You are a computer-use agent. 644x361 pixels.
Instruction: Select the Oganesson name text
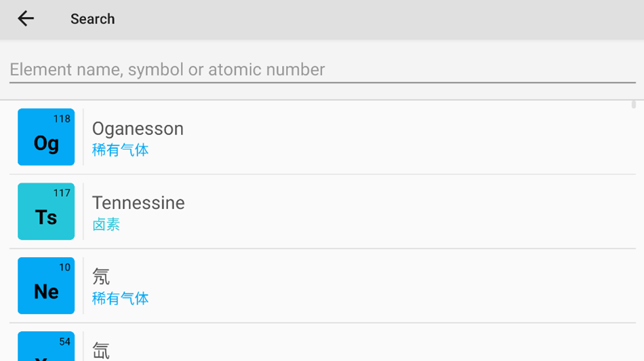(x=138, y=128)
